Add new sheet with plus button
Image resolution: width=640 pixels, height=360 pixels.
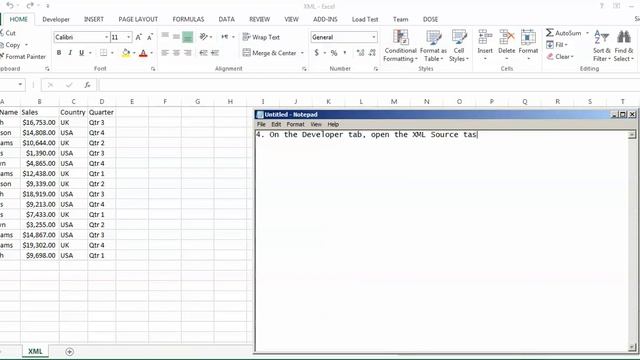[69, 351]
